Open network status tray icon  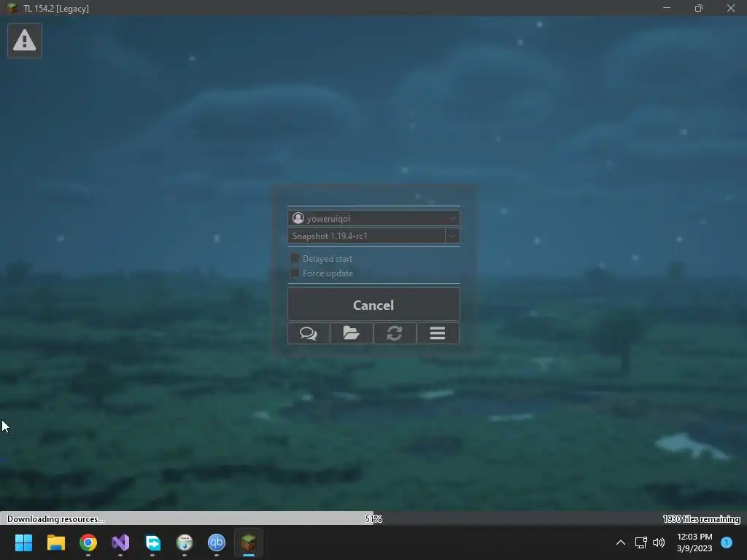[x=640, y=542]
